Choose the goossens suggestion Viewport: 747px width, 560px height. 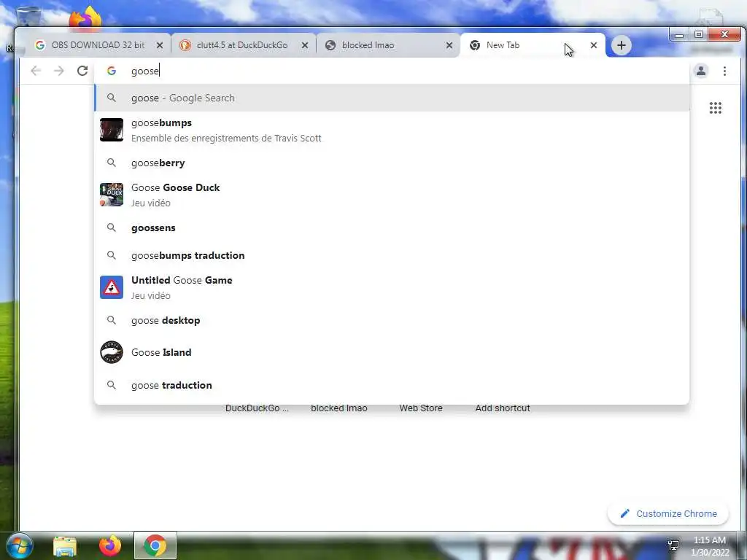[392, 227]
